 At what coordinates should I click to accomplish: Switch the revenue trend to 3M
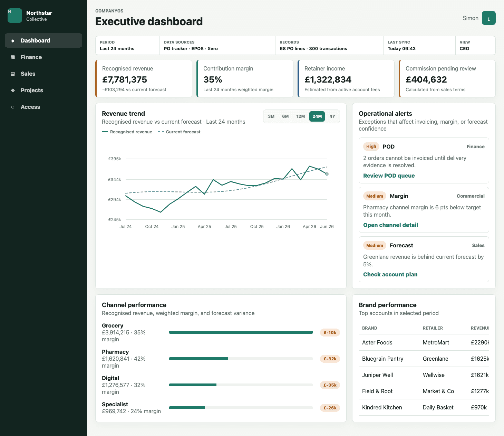(271, 116)
